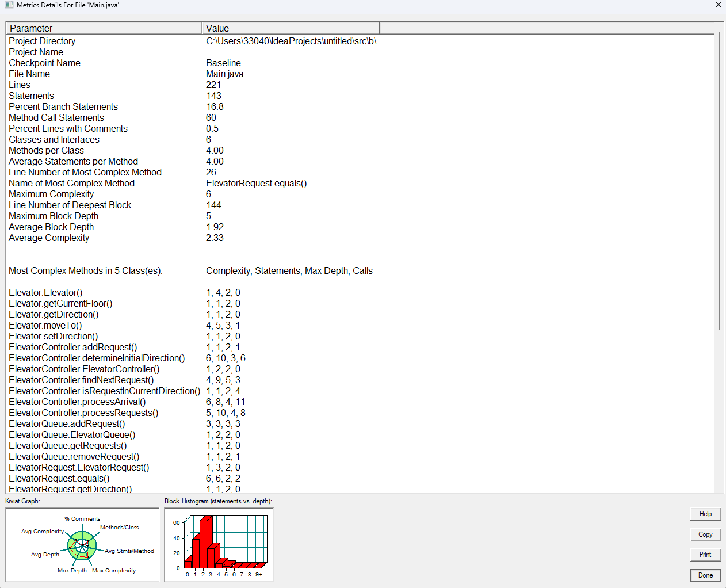The image size is (726, 588).
Task: Click the 144 deepest block line value
Action: coord(213,205)
